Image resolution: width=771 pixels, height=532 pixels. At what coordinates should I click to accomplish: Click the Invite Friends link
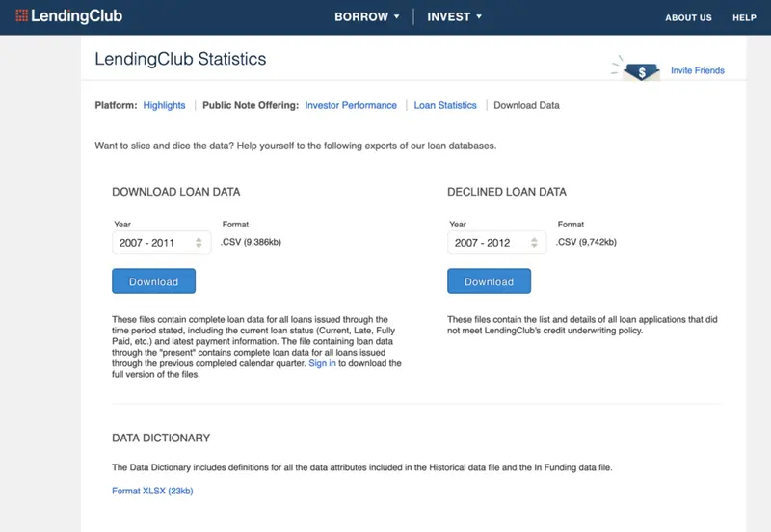697,70
